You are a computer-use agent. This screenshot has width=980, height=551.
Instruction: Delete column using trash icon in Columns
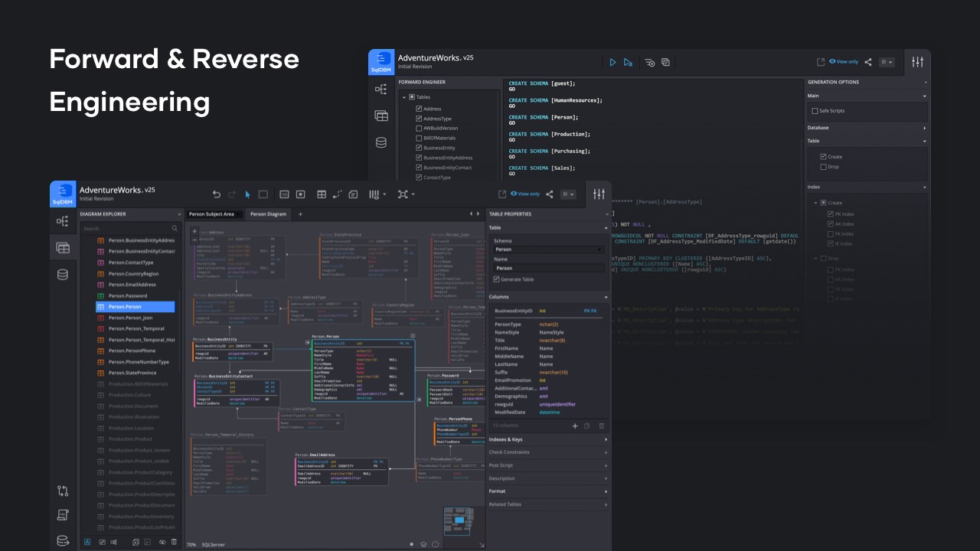click(x=601, y=425)
